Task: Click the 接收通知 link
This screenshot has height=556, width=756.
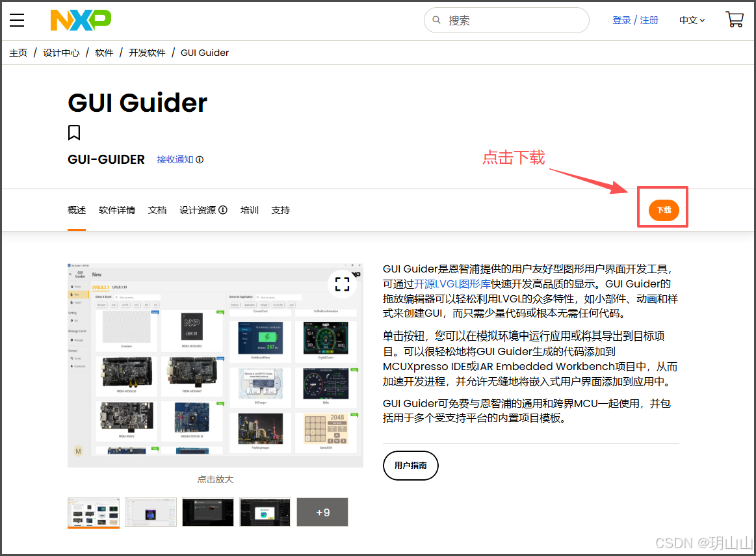Action: click(x=175, y=159)
